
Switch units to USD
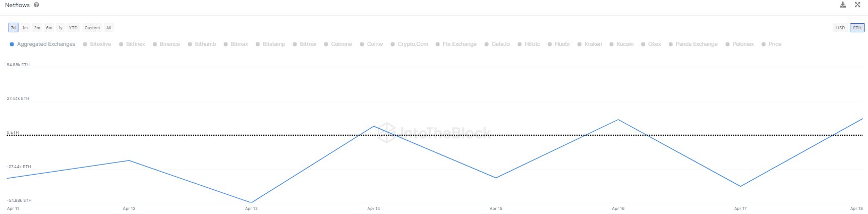[x=840, y=28]
